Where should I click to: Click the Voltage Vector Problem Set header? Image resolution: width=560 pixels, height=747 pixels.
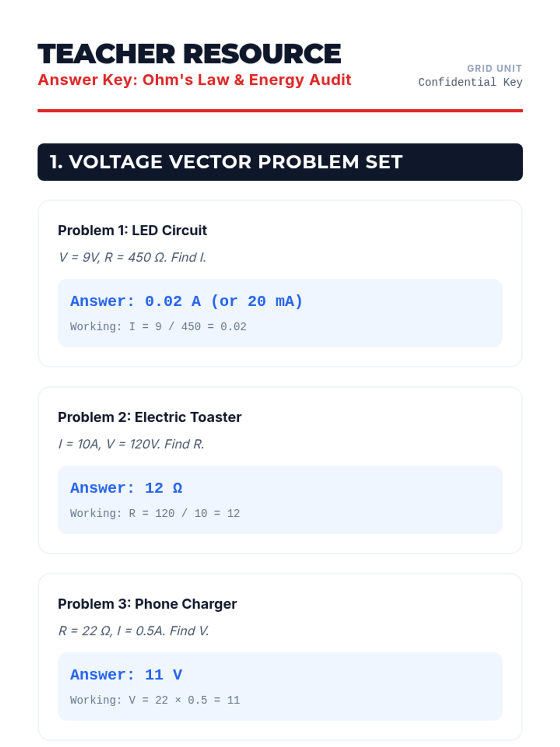pos(226,162)
